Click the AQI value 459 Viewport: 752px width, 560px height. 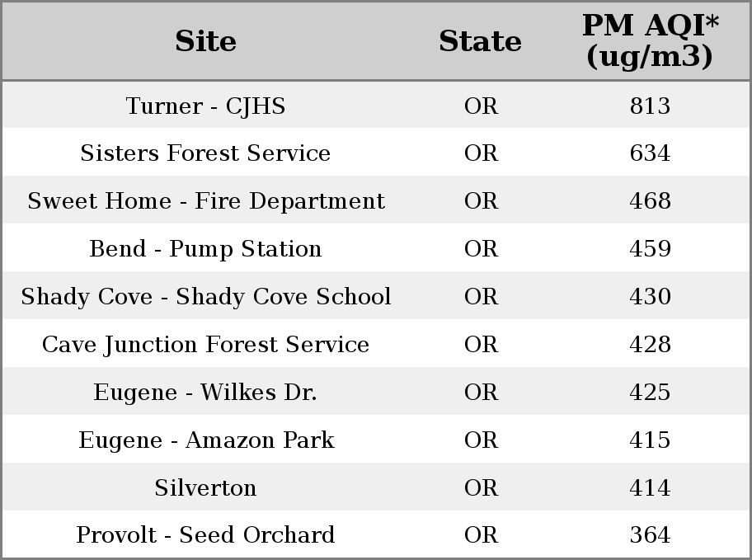(x=650, y=248)
